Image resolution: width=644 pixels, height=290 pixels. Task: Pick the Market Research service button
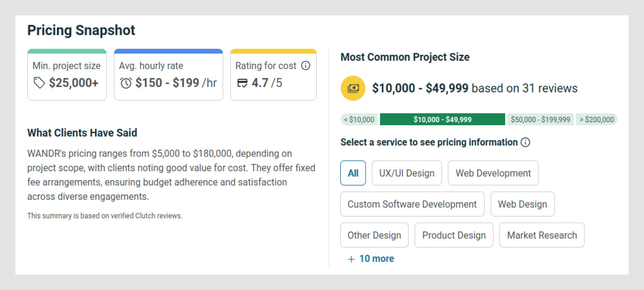click(x=542, y=235)
